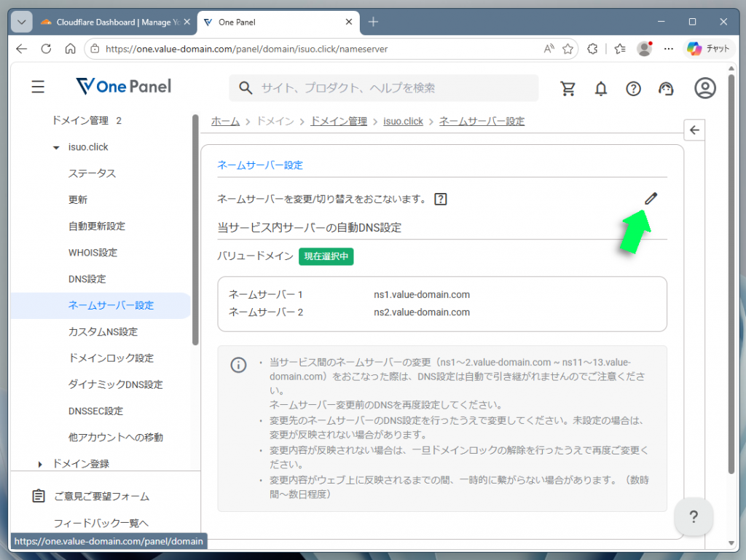746x560 pixels.
Task: Click the ホーム breadcrumb link
Action: tap(226, 121)
